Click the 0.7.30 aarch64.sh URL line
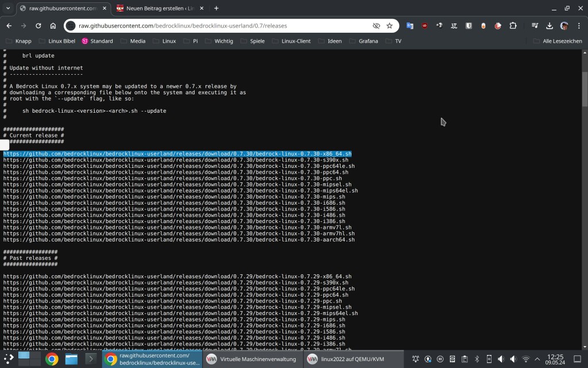The image size is (588, 368). pos(179,240)
